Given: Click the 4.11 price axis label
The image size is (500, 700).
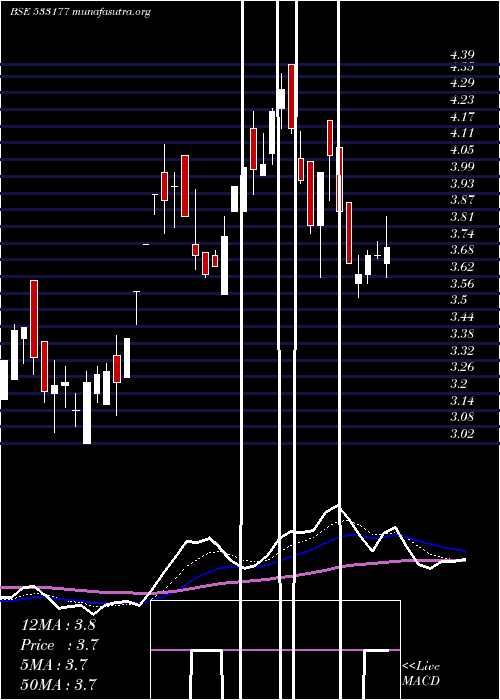Looking at the screenshot, I should (x=462, y=133).
